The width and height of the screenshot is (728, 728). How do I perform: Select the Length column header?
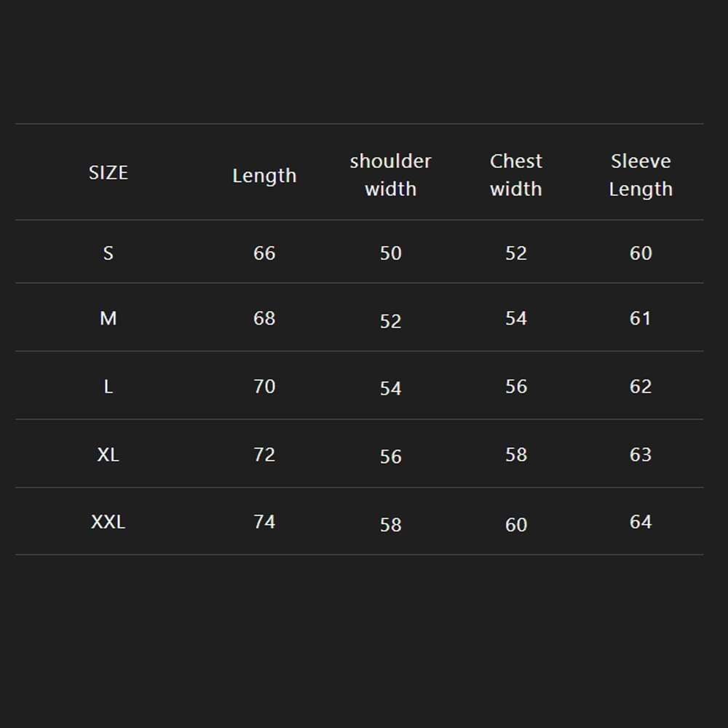point(264,175)
